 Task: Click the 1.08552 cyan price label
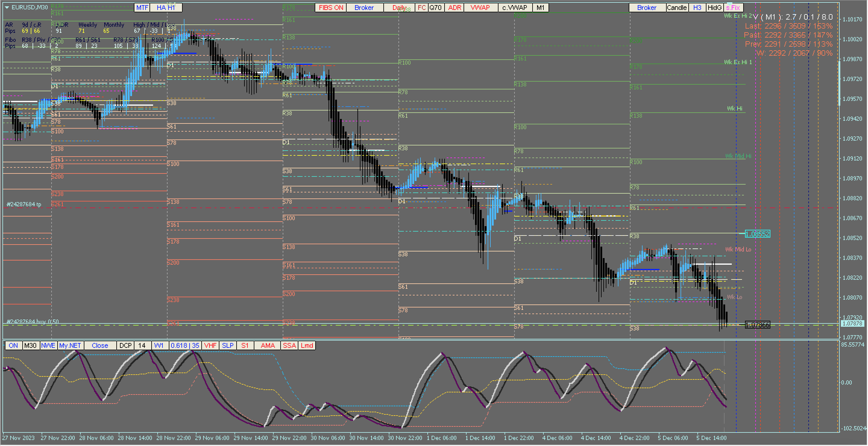tap(757, 234)
